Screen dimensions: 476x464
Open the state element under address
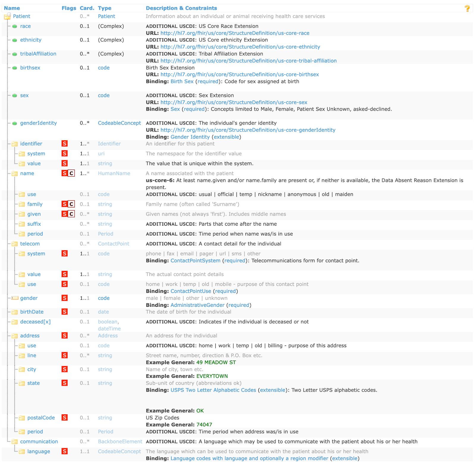pyautogui.click(x=33, y=383)
